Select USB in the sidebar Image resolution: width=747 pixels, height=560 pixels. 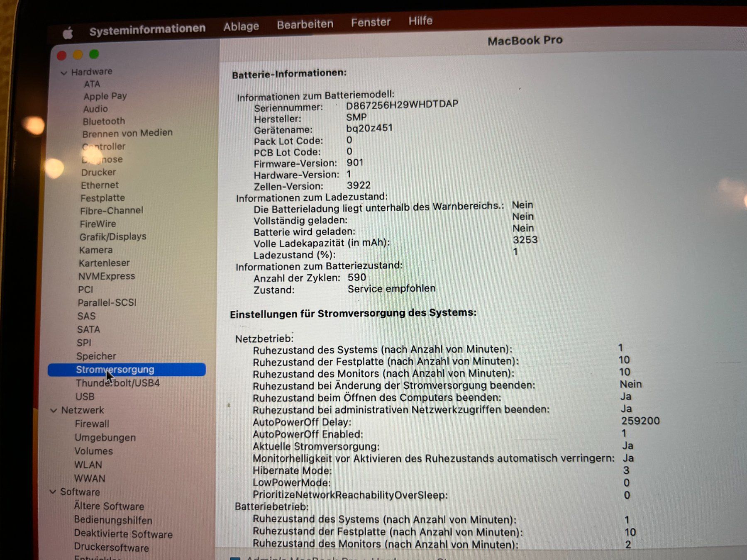pos(85,397)
